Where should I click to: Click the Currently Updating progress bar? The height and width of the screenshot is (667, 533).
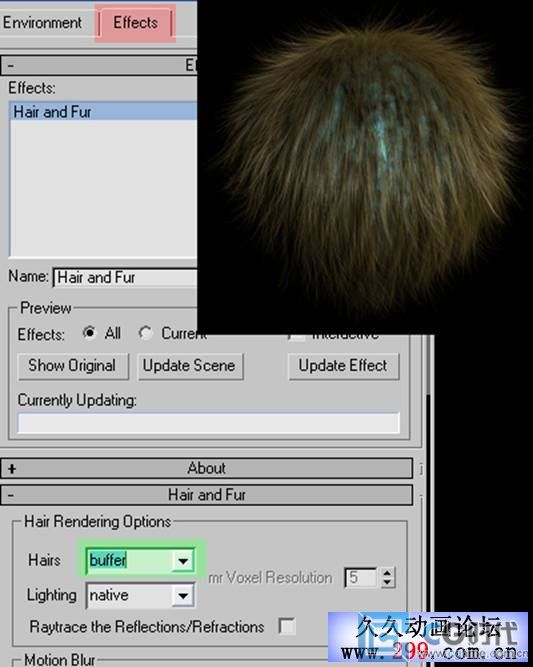[x=208, y=423]
